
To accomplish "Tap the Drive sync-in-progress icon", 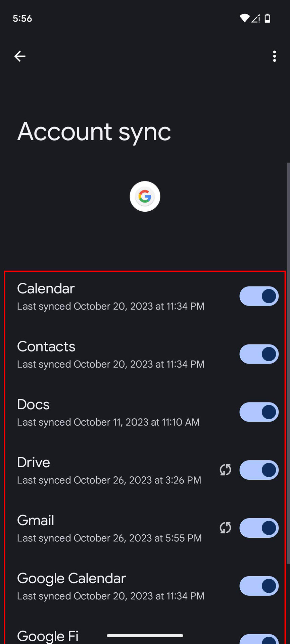I will [x=226, y=470].
